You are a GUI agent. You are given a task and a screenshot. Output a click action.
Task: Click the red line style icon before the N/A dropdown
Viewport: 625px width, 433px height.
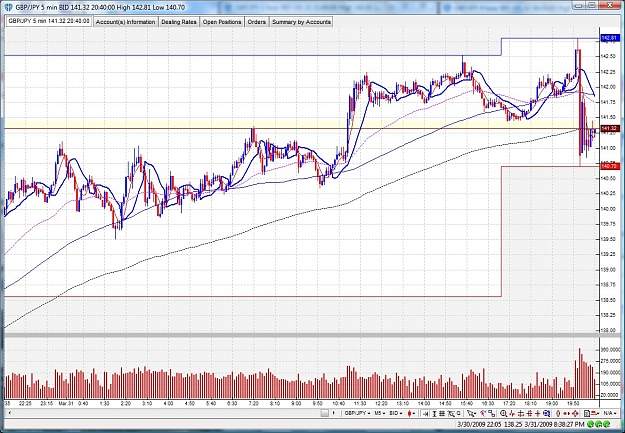click(596, 413)
